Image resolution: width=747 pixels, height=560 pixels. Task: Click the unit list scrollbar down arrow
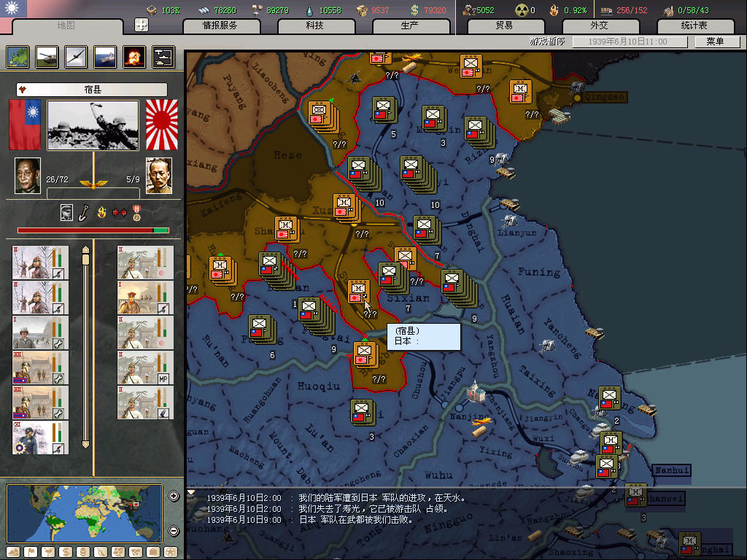86,444
